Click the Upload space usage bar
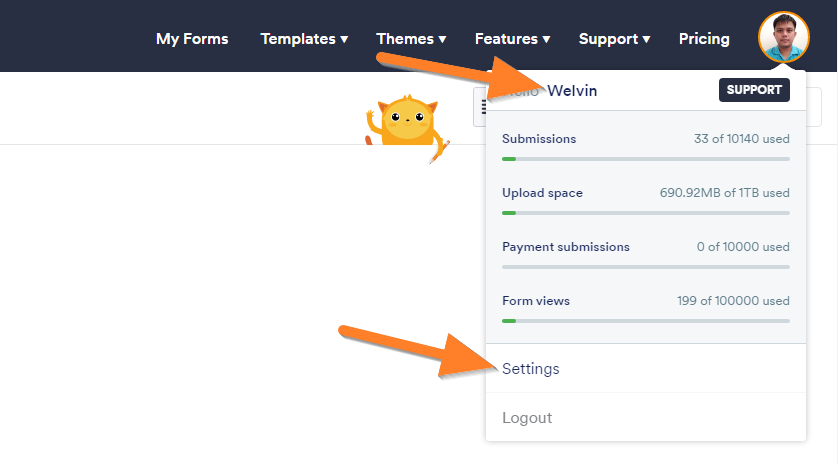838x464 pixels. (646, 213)
